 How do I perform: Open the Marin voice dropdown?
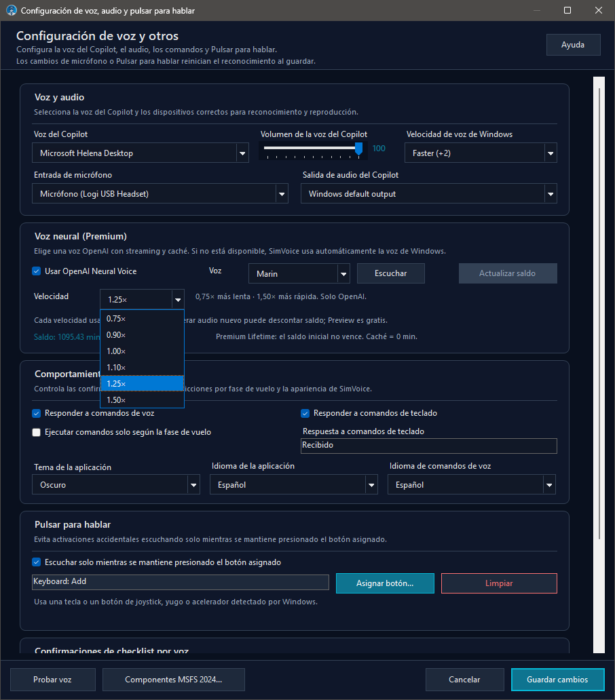[299, 273]
